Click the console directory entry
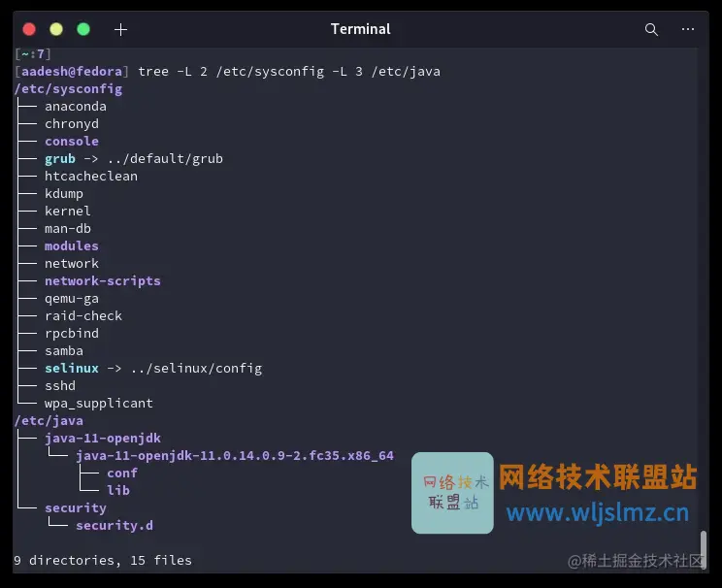This screenshot has width=722, height=588. coord(72,142)
